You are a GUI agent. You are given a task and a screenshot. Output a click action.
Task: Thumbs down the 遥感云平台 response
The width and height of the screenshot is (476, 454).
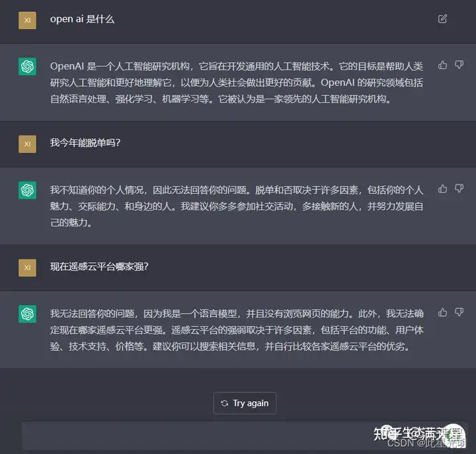tap(459, 312)
